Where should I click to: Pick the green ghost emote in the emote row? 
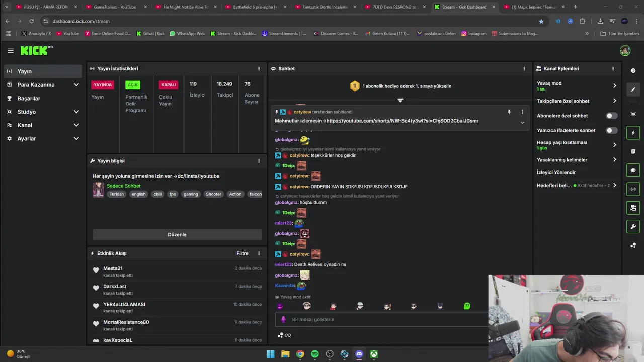point(467,306)
